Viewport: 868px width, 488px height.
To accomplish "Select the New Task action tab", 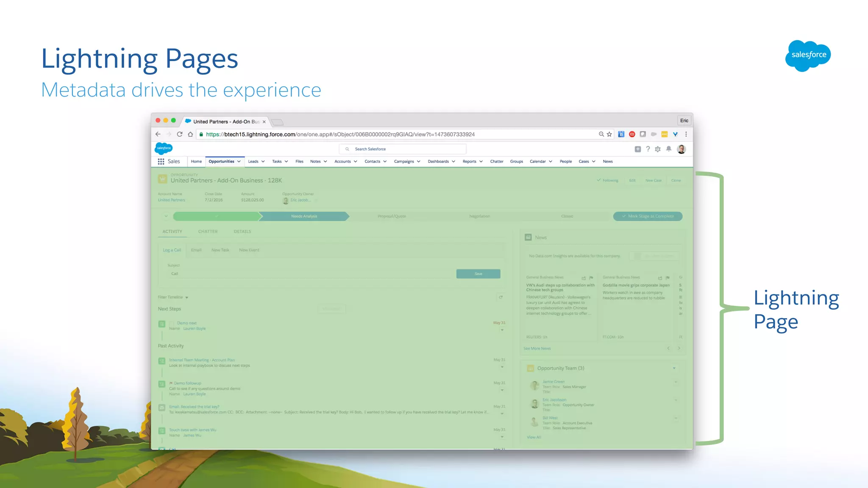I will click(x=220, y=250).
